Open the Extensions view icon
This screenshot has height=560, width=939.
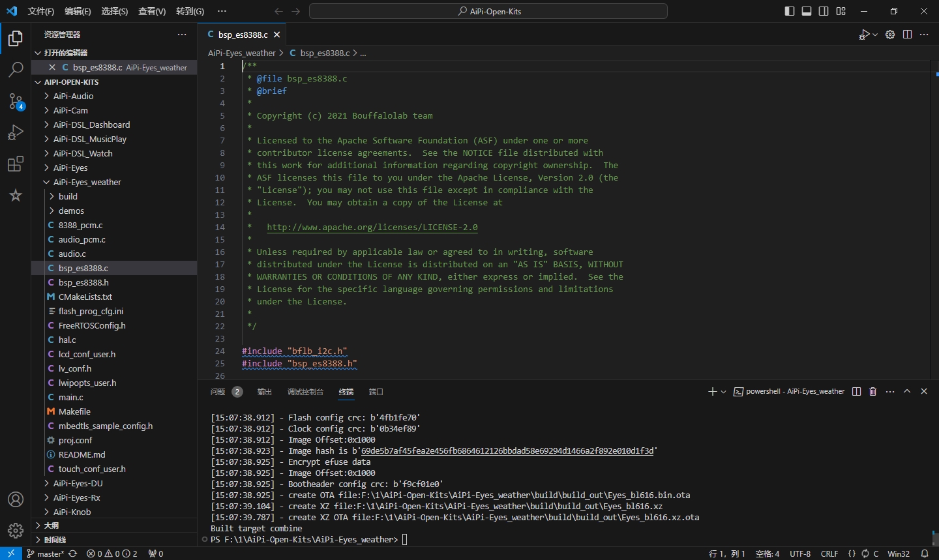[x=16, y=164]
